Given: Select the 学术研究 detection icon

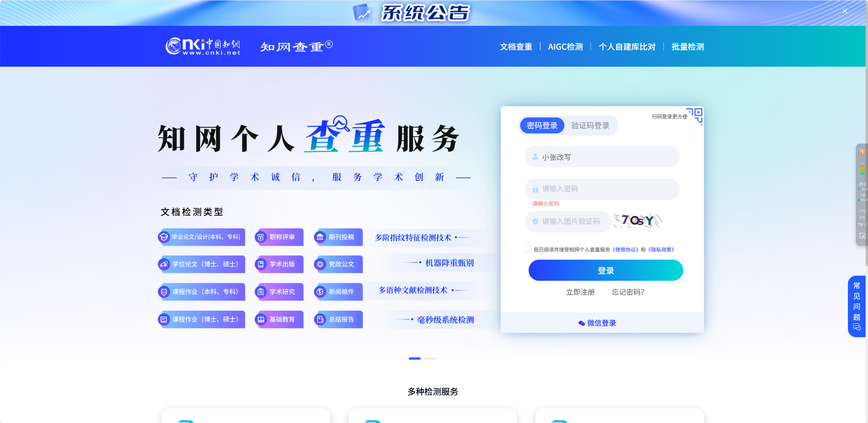Looking at the screenshot, I should 260,292.
